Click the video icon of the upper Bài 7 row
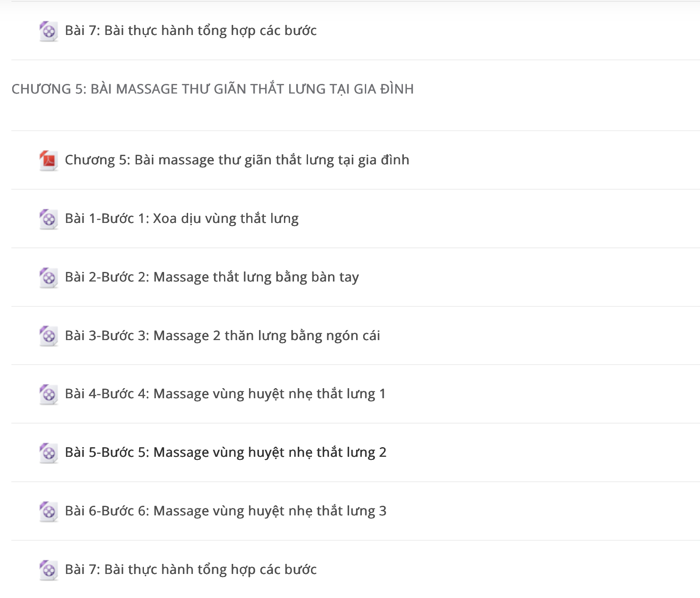The image size is (700, 598). [x=49, y=31]
